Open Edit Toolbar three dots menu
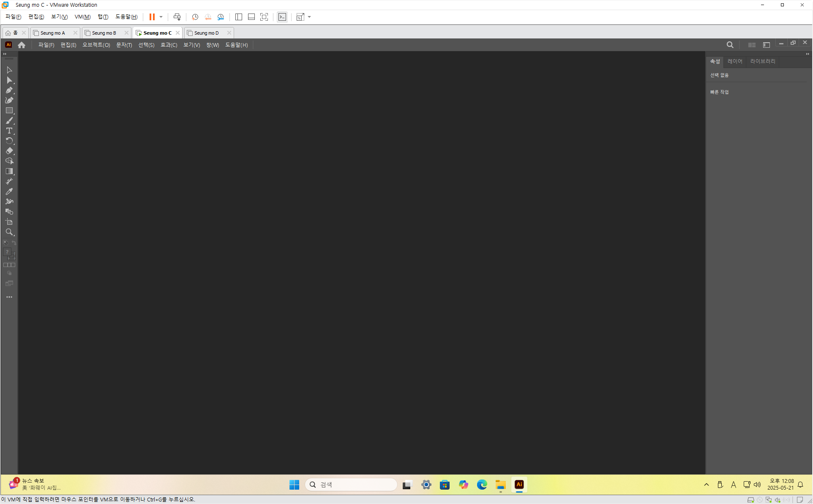Viewport: 813px width, 504px height. (x=9, y=297)
